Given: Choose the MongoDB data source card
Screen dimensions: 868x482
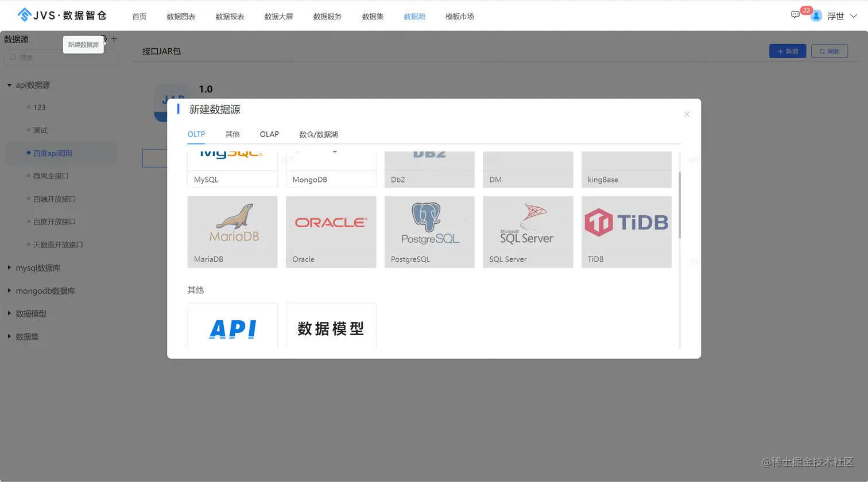Looking at the screenshot, I should point(331,169).
